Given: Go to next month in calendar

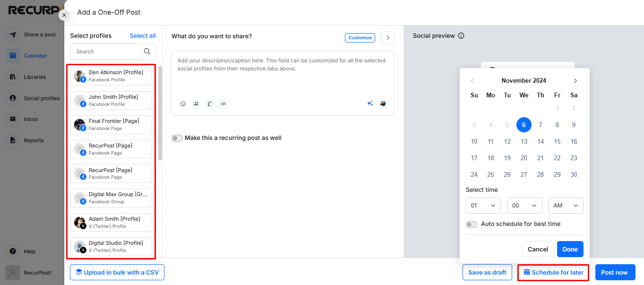Looking at the screenshot, I should coord(575,81).
